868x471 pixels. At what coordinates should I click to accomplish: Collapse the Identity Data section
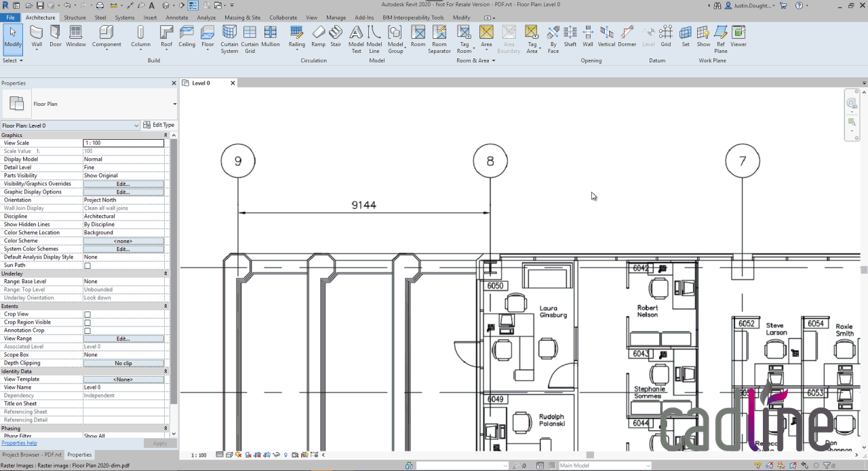click(165, 371)
